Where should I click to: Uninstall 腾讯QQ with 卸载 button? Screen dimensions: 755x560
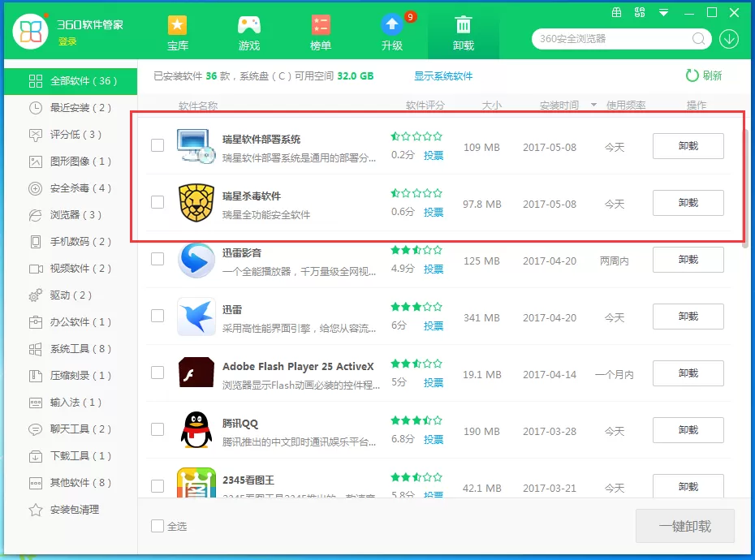[688, 430]
